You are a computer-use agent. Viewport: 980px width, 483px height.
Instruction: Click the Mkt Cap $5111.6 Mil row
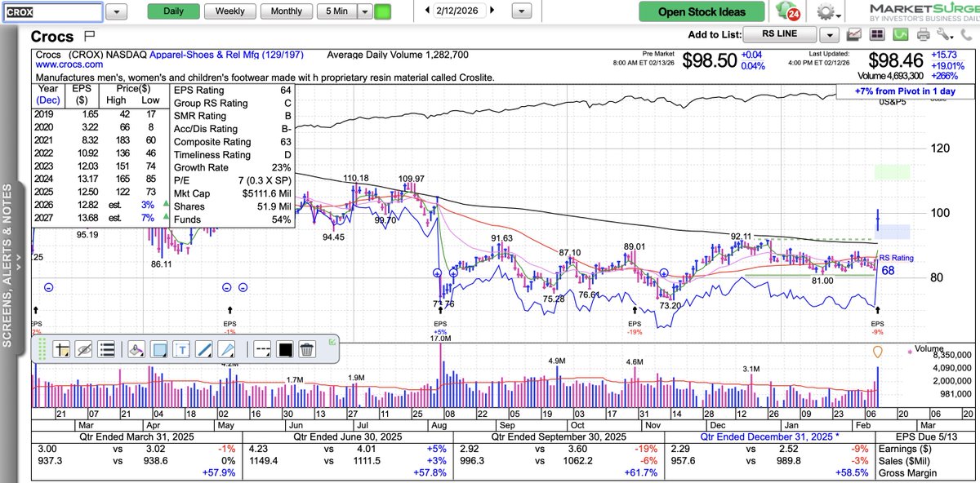click(232, 193)
